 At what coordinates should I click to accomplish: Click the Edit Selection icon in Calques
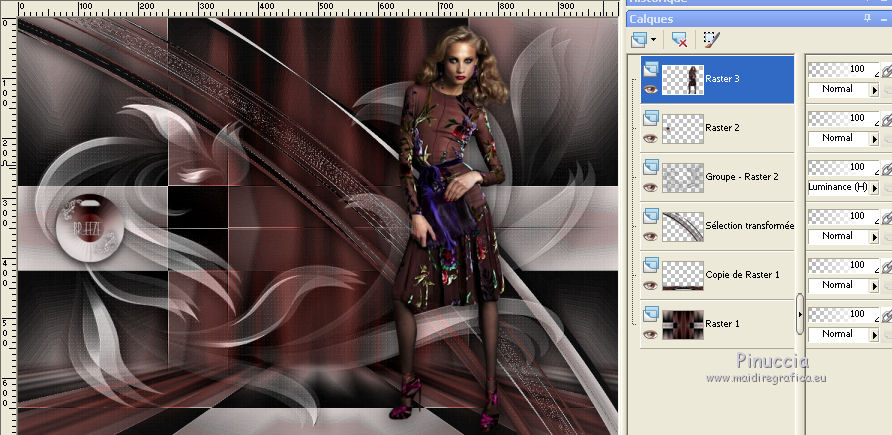click(x=711, y=39)
